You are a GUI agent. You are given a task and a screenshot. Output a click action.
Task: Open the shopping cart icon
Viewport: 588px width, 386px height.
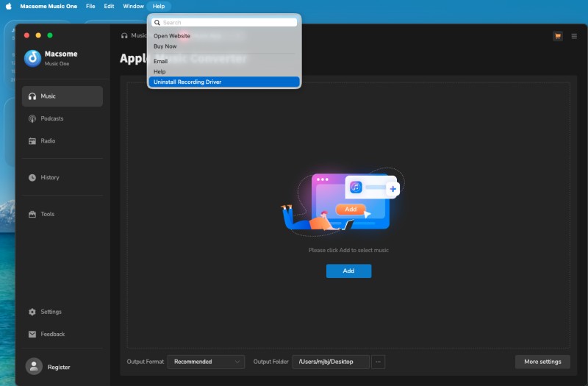pos(558,36)
